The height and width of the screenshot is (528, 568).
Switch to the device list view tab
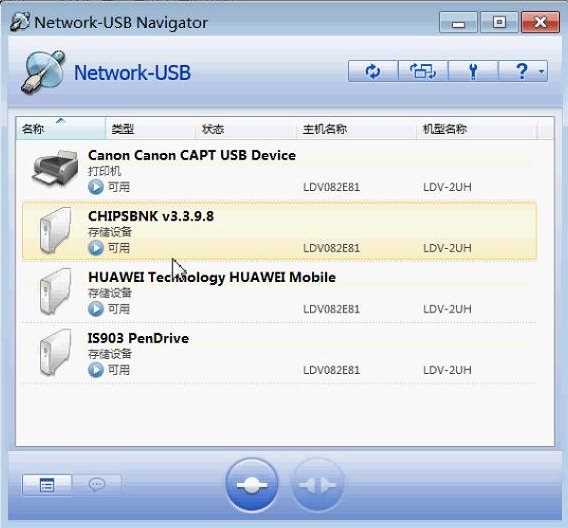47,485
